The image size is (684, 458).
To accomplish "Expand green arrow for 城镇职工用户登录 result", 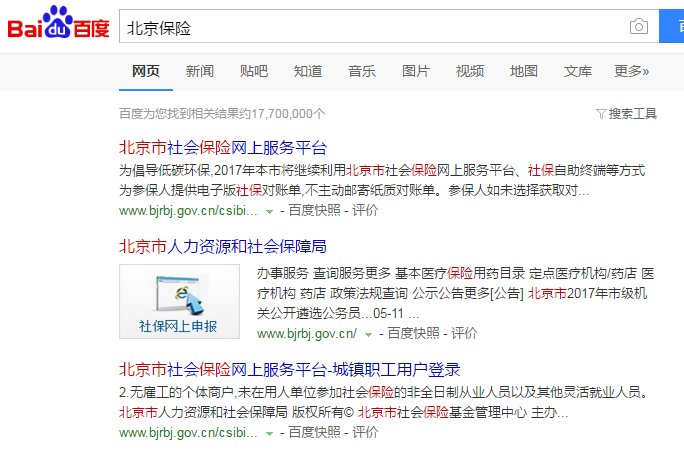I will (x=270, y=434).
